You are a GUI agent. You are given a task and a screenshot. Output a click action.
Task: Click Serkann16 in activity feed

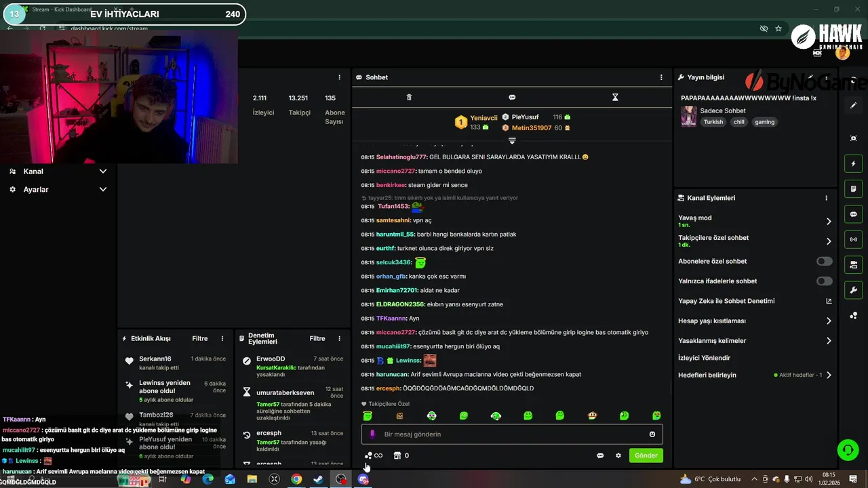[x=155, y=359]
